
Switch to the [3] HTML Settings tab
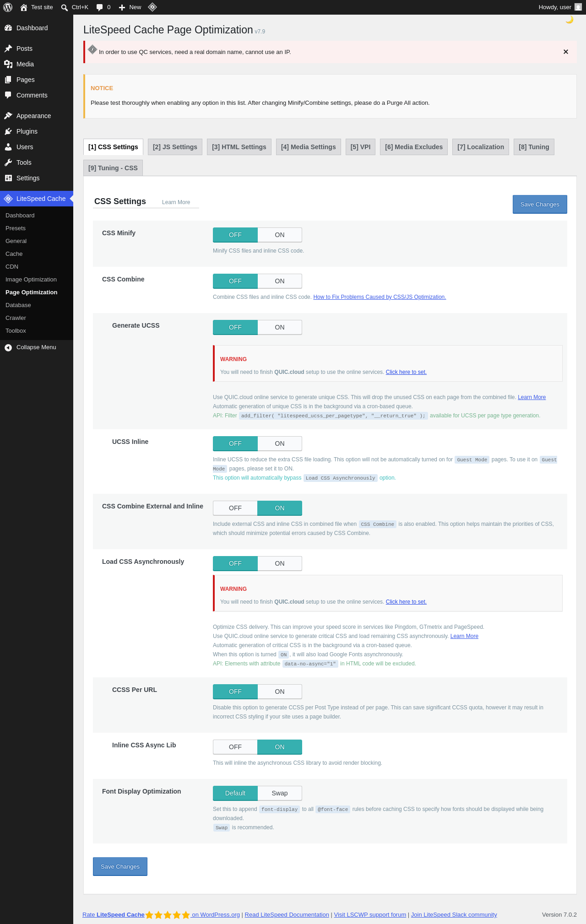[239, 147]
